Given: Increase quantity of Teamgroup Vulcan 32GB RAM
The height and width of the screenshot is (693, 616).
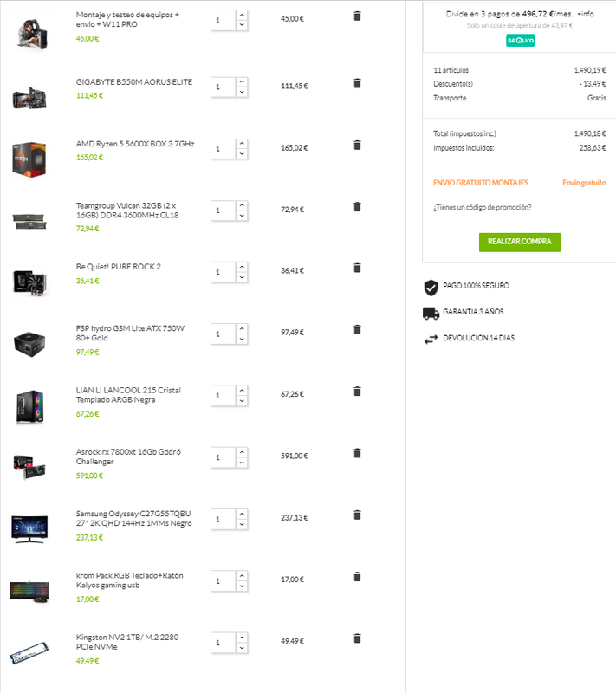Looking at the screenshot, I should [x=241, y=205].
